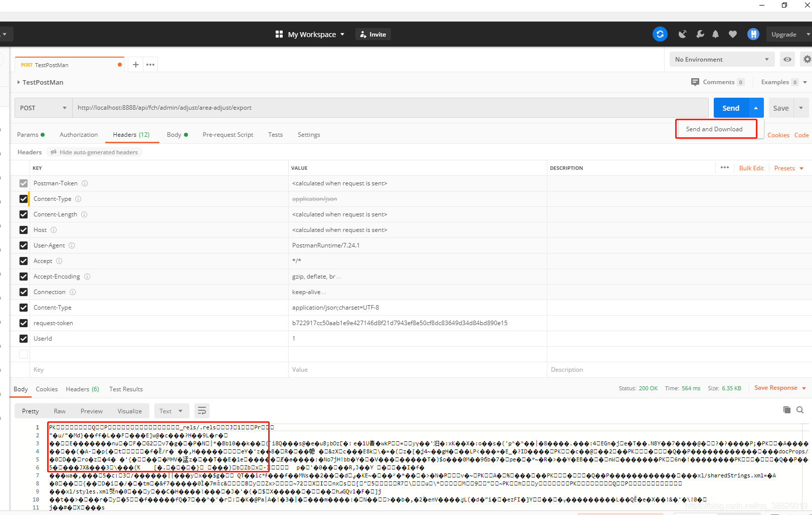
Task: Toggle the response line wrap icon
Action: tap(202, 411)
